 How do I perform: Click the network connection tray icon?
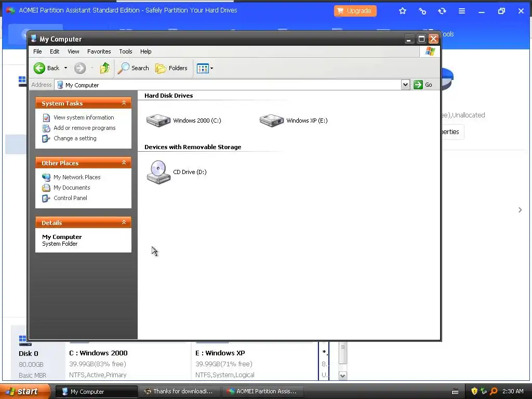point(484,392)
